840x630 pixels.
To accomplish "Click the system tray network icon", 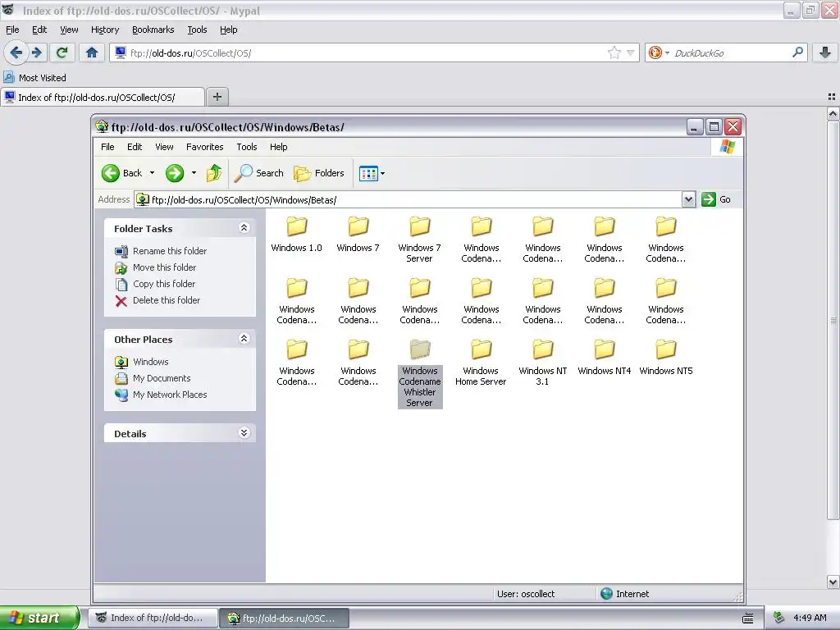I will click(x=778, y=618).
